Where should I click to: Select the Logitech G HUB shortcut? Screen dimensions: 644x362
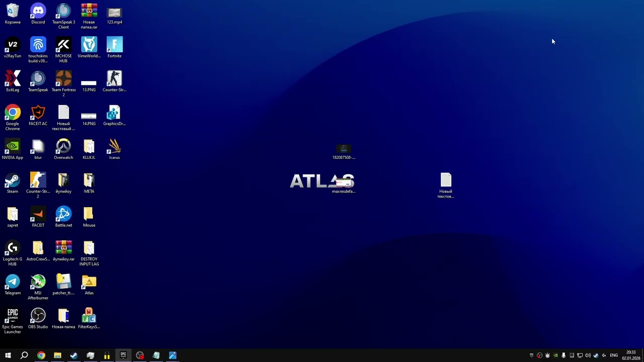tap(13, 253)
